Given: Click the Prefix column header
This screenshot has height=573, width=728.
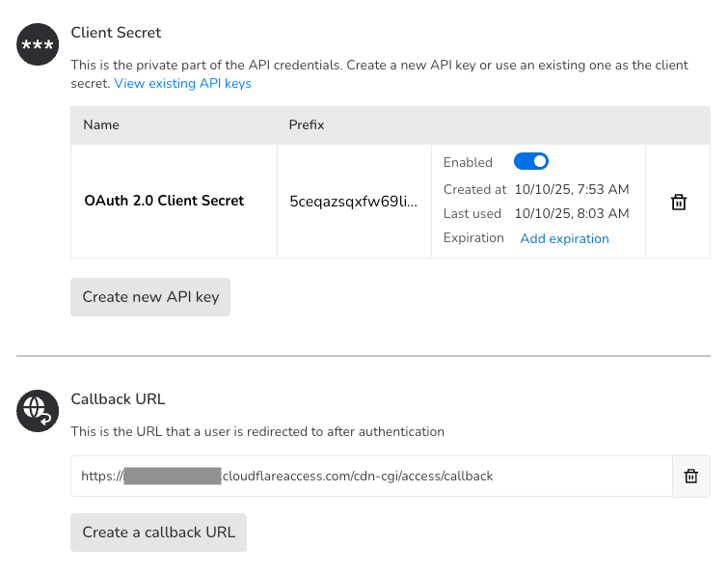Looking at the screenshot, I should pyautogui.click(x=307, y=125).
